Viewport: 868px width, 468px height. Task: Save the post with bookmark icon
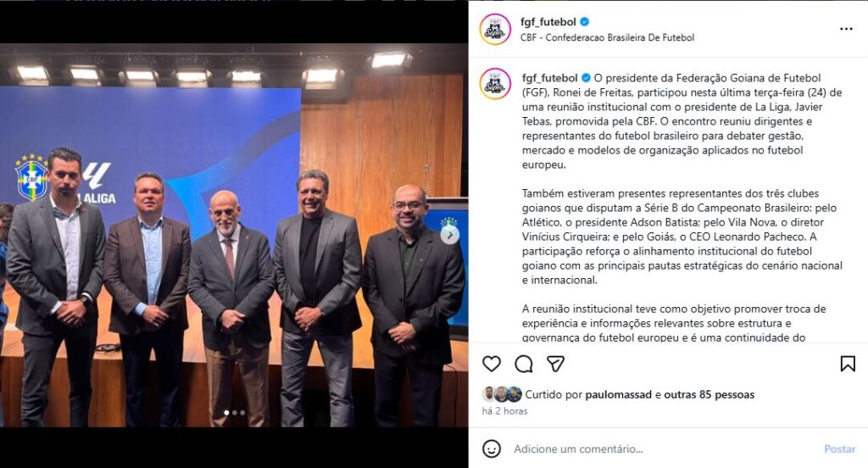848,364
